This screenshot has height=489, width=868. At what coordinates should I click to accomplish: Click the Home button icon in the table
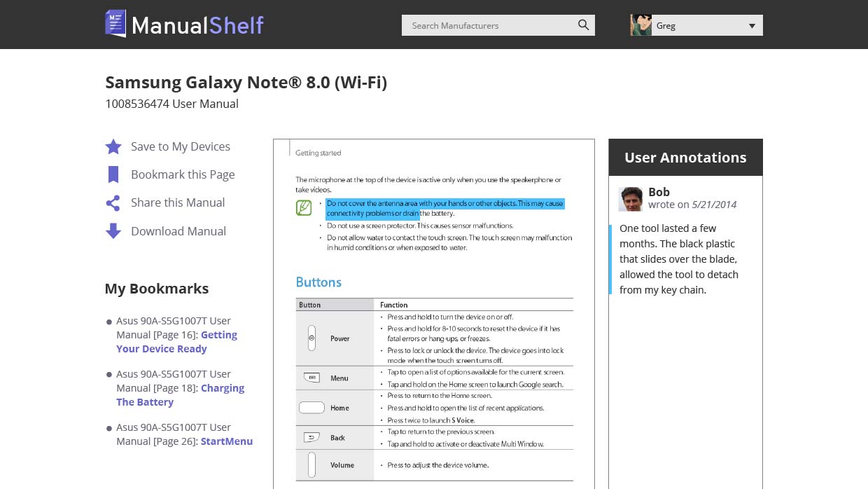pos(312,407)
